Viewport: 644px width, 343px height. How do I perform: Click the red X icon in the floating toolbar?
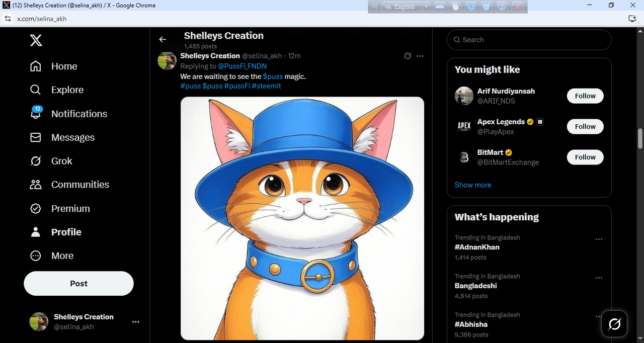pos(517,7)
